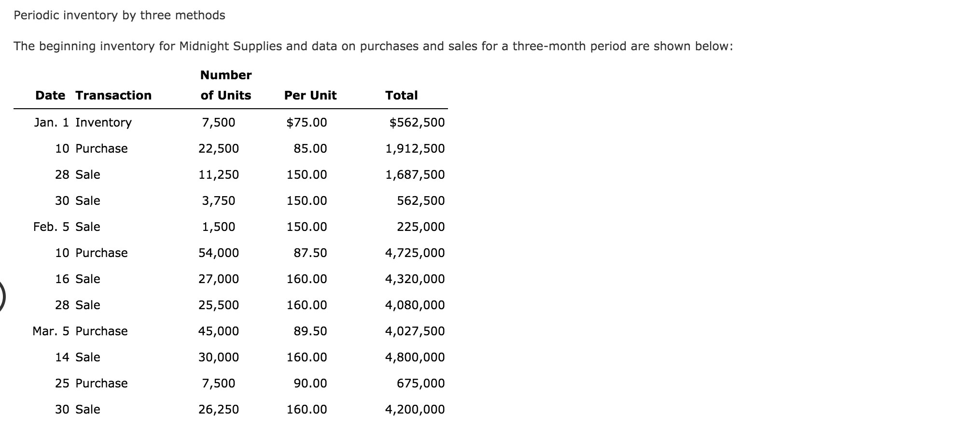This screenshot has height=429, width=980.
Task: Click the 'Mar. 5 Purchase' row label
Action: point(80,331)
